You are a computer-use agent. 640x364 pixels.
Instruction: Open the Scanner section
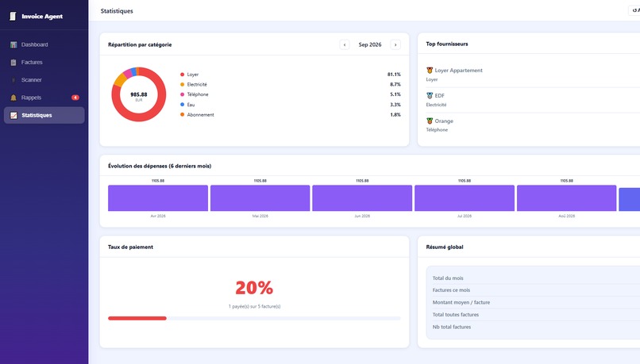pyautogui.click(x=44, y=80)
